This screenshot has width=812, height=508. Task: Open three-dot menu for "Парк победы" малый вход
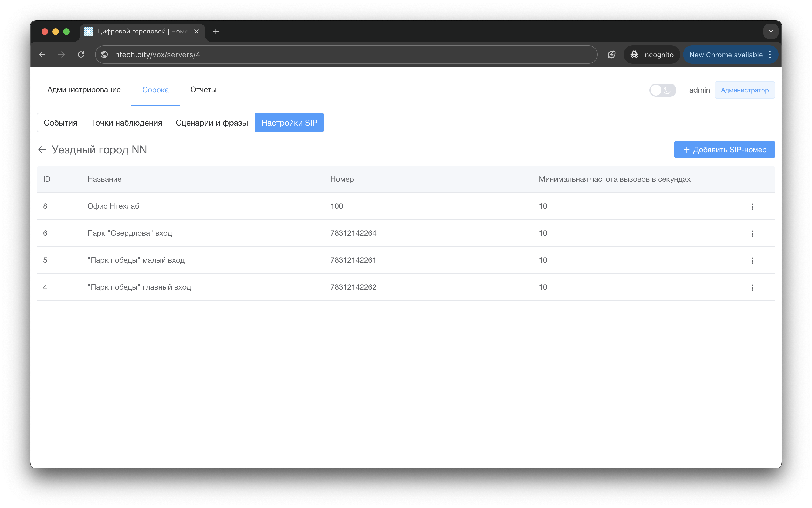point(752,260)
